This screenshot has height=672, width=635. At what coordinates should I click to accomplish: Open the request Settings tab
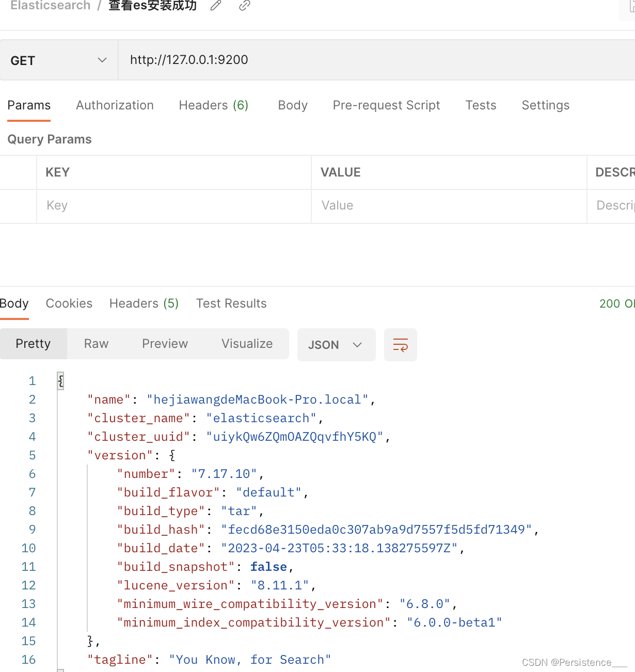click(546, 105)
